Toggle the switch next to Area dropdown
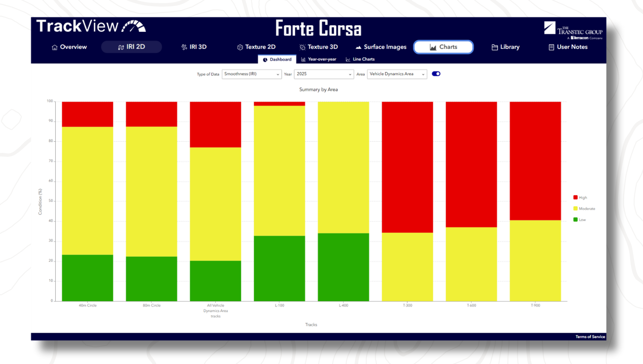 pyautogui.click(x=436, y=74)
